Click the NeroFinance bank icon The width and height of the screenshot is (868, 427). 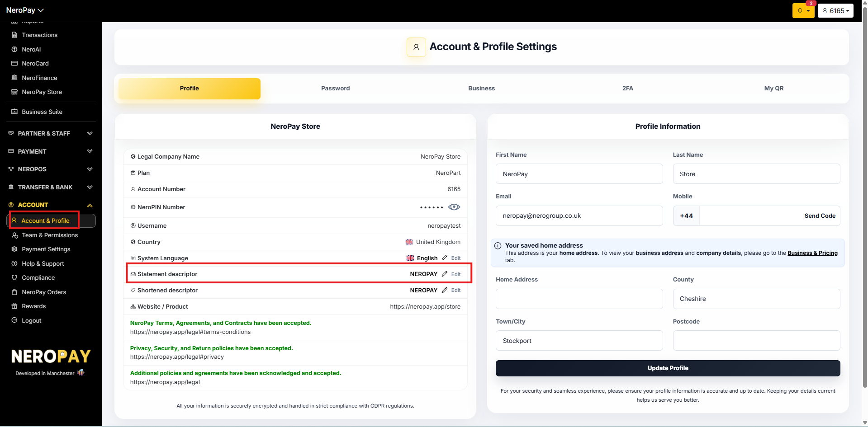coord(14,78)
